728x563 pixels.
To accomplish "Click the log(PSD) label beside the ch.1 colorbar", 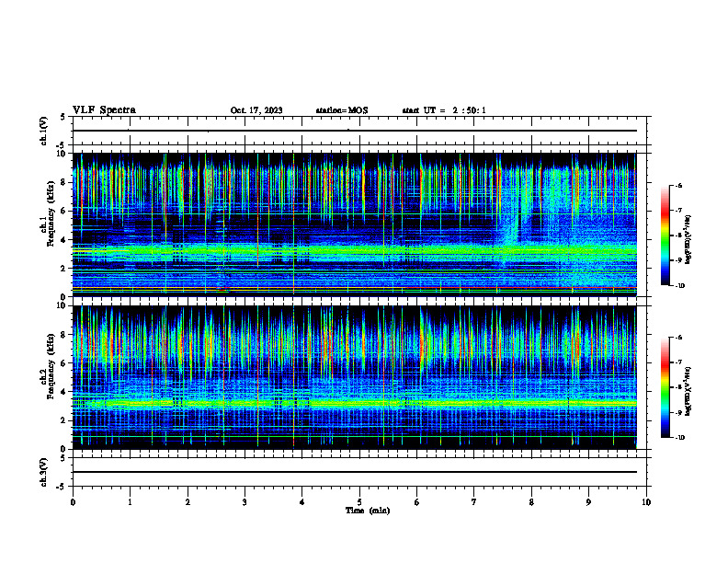I will pos(688,240).
